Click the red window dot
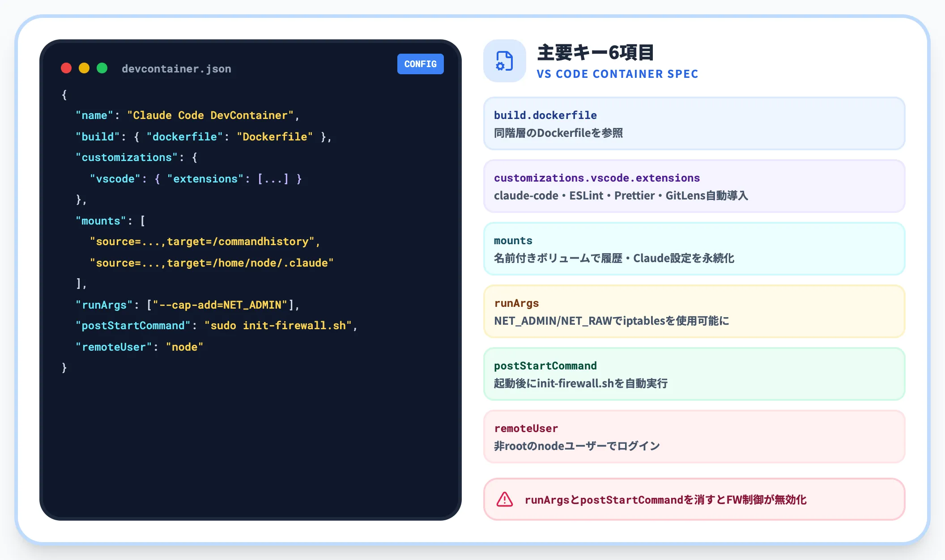 click(x=66, y=68)
